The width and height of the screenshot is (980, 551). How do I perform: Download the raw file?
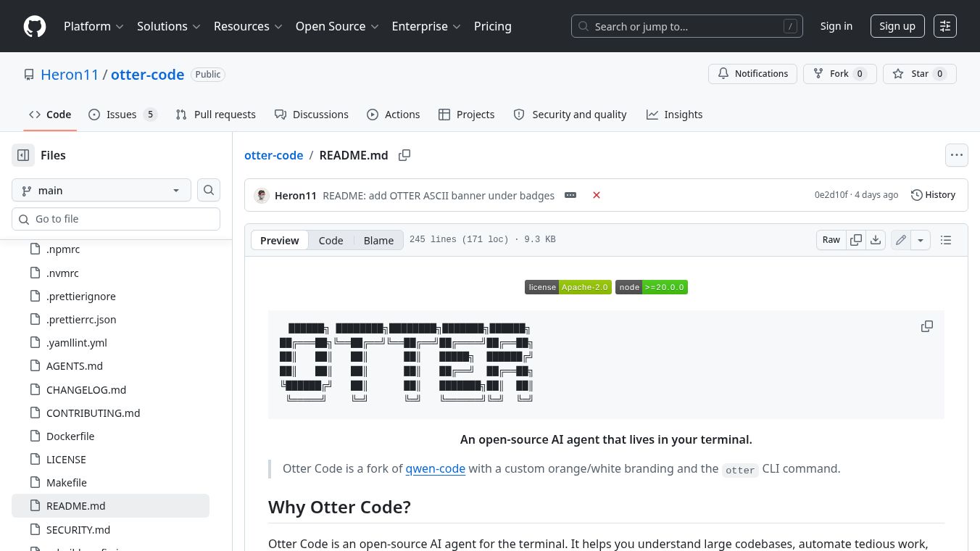coord(876,240)
